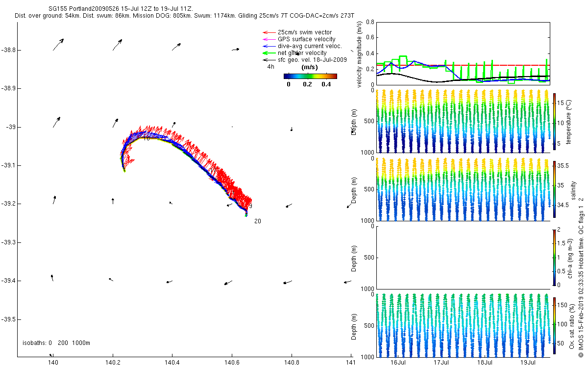The height and width of the screenshot is (368, 588).
Task: Click the '15' tick on the temperature color bar
Action: pyautogui.click(x=561, y=104)
